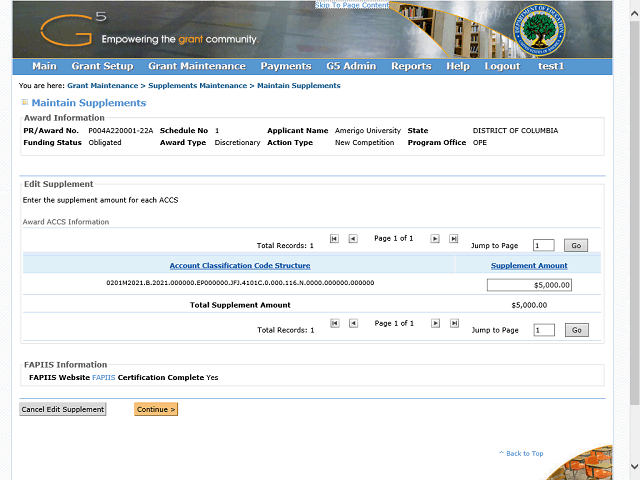Open Grant Maintenance menu in navigation bar
The height and width of the screenshot is (480, 640).
pyautogui.click(x=196, y=66)
